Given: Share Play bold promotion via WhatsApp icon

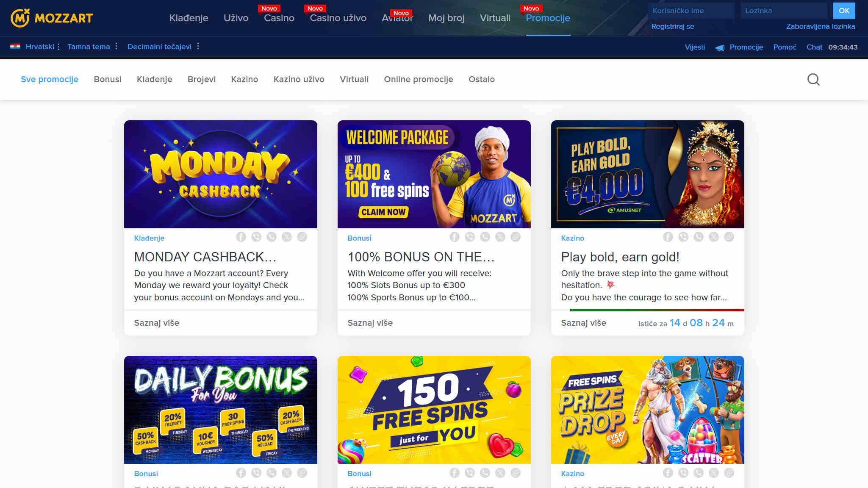Looking at the screenshot, I should pos(698,237).
